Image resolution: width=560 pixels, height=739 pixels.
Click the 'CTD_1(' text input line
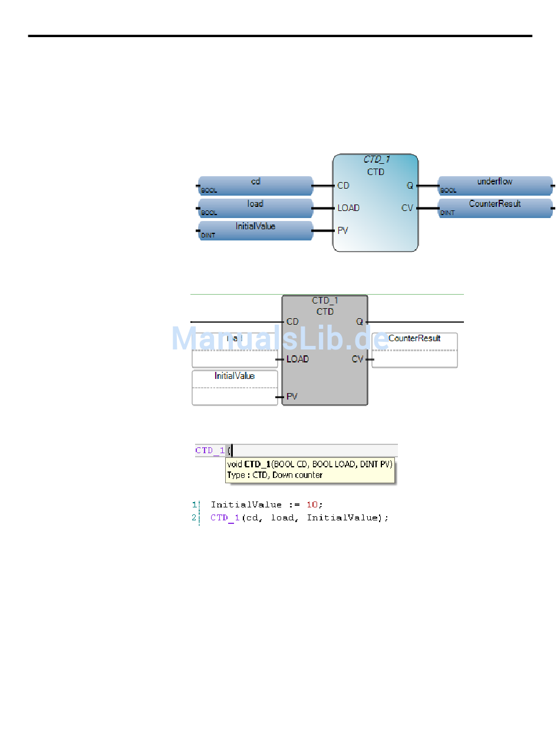pos(296,450)
